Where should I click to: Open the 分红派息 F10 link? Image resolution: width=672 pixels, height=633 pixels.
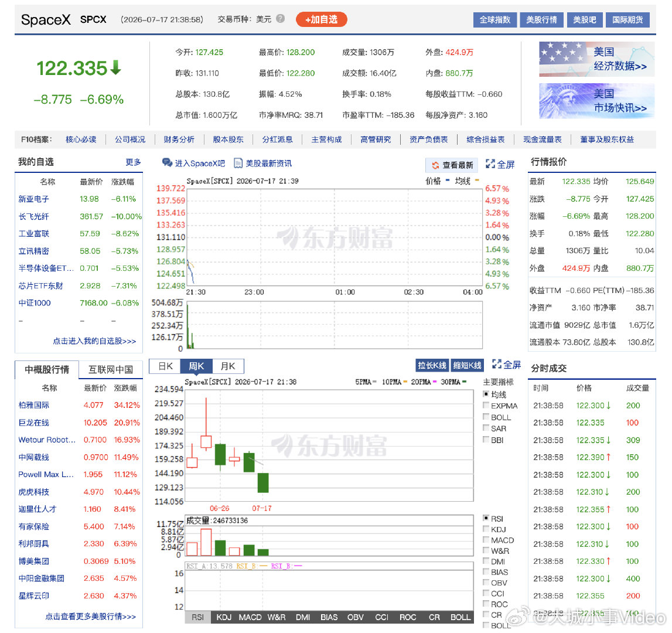(x=277, y=139)
